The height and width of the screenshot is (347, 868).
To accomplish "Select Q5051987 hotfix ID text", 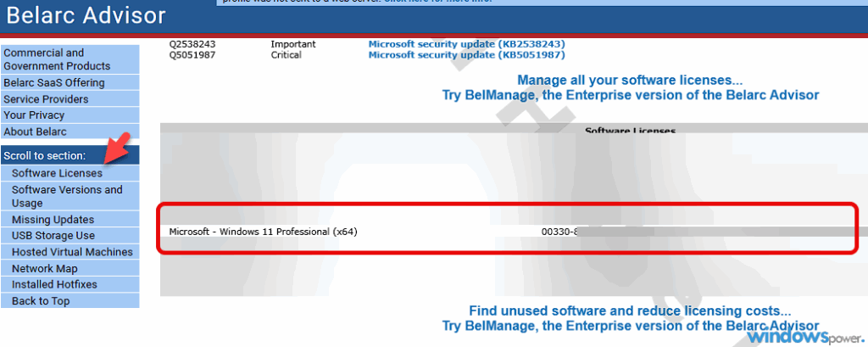I will pos(192,55).
